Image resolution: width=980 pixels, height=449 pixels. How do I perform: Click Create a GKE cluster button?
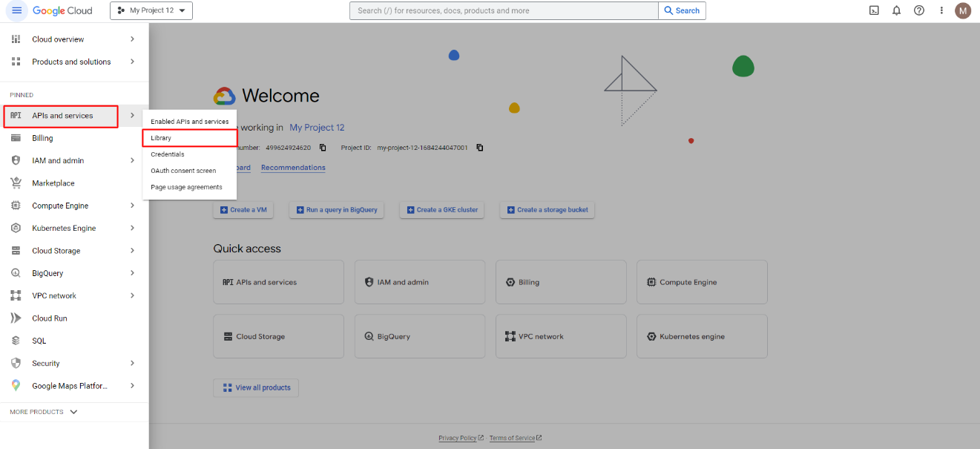point(443,210)
